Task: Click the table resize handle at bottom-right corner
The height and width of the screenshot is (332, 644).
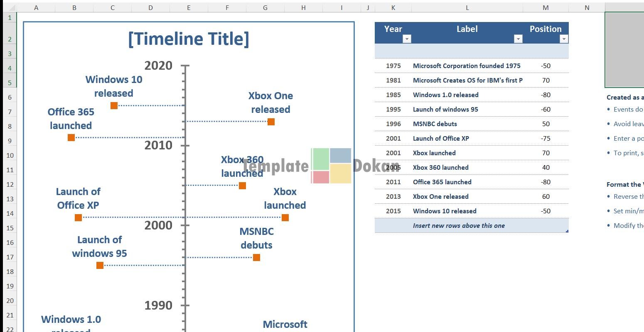Action: click(567, 231)
